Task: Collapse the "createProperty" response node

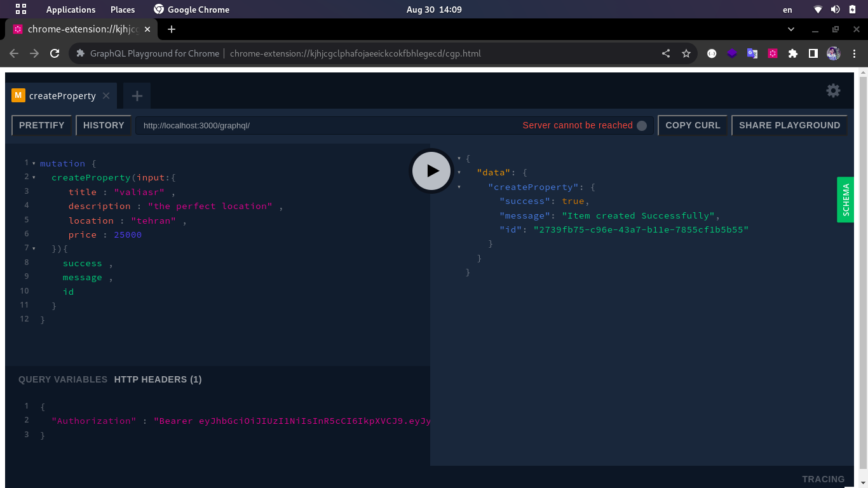Action: (459, 187)
